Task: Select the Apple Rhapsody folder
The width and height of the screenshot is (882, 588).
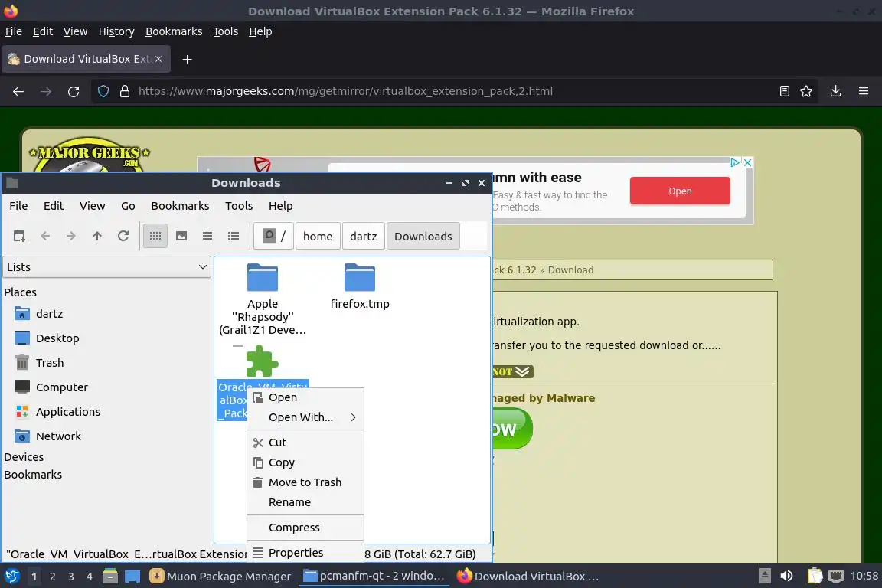Action: (263, 299)
